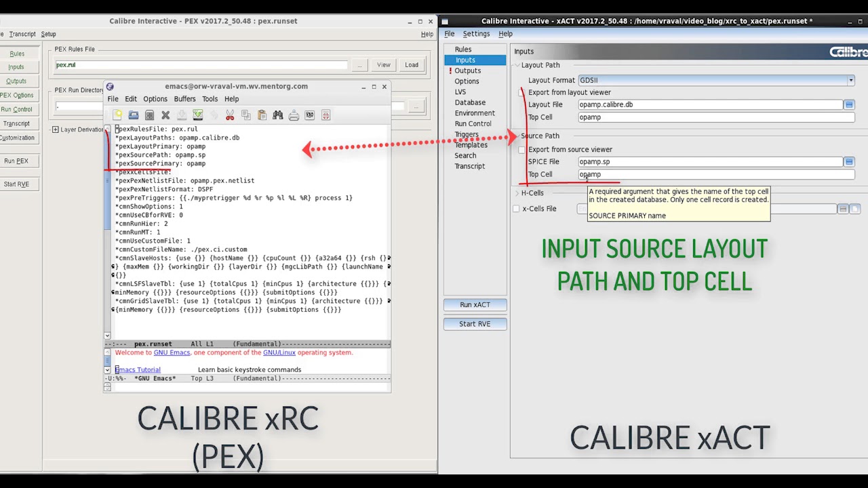Click the Run xACT button
This screenshot has height=488, width=868.
(x=475, y=305)
